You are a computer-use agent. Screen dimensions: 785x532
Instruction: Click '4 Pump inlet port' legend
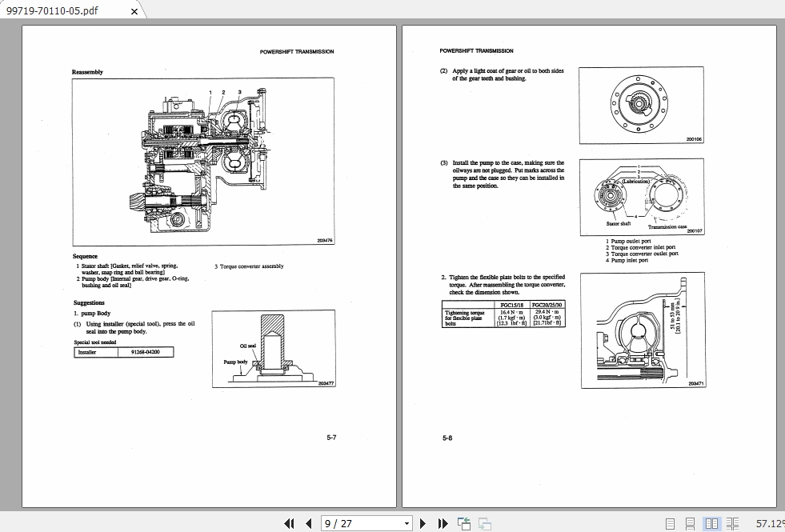(627, 260)
